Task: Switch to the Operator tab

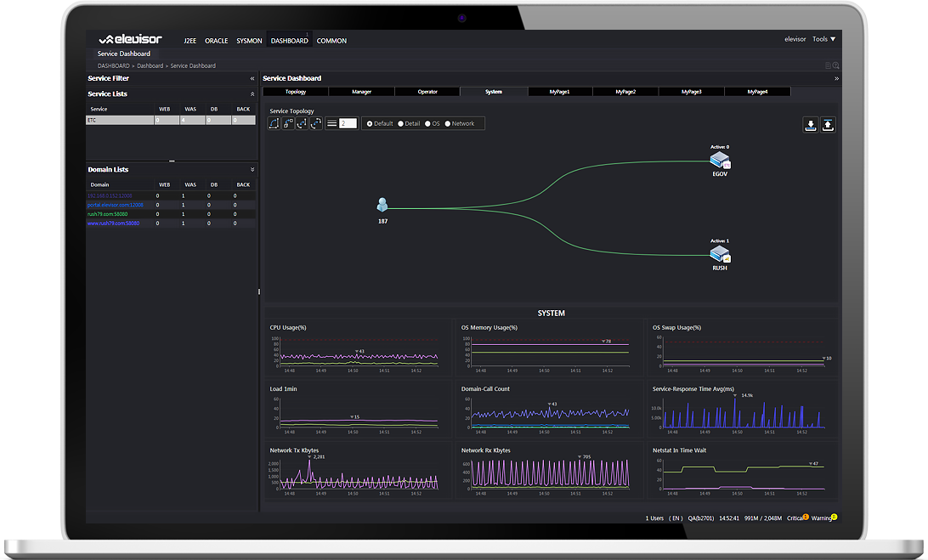Action: pos(427,92)
